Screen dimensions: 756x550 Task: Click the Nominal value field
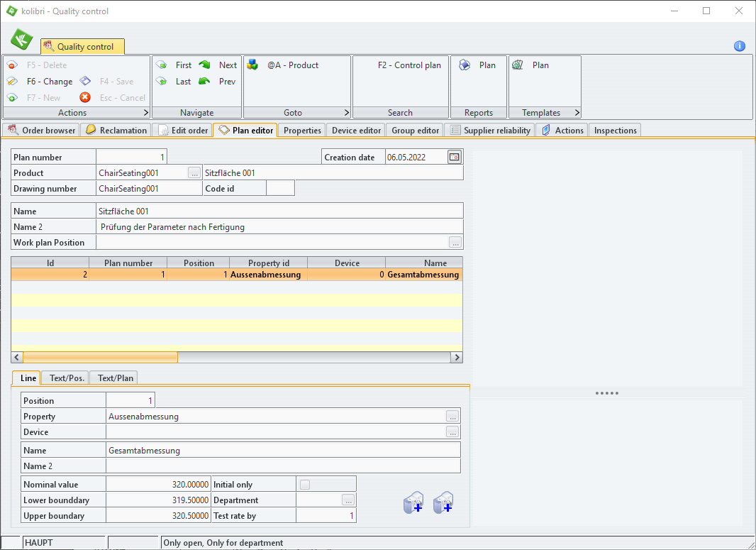tap(159, 485)
